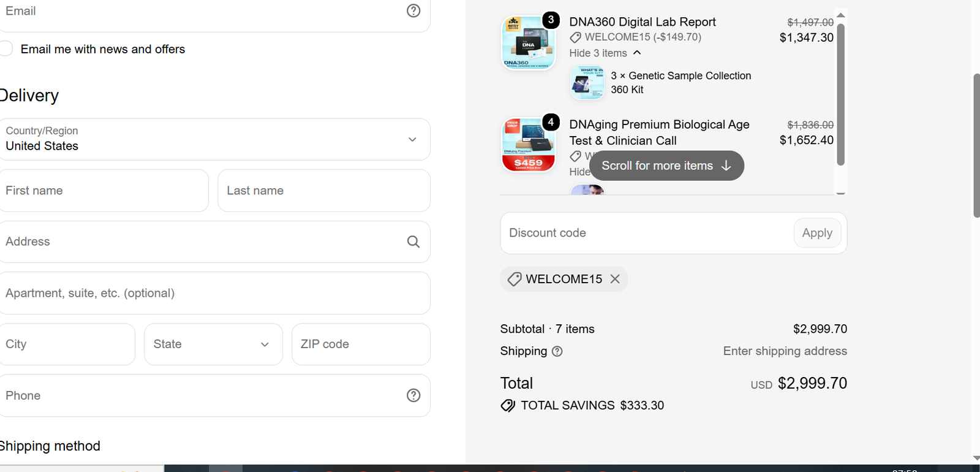Click the City input field

click(x=67, y=344)
